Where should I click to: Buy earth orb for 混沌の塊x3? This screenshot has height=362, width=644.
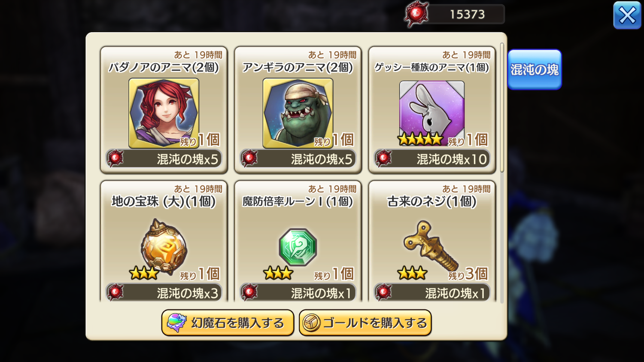pos(164,292)
